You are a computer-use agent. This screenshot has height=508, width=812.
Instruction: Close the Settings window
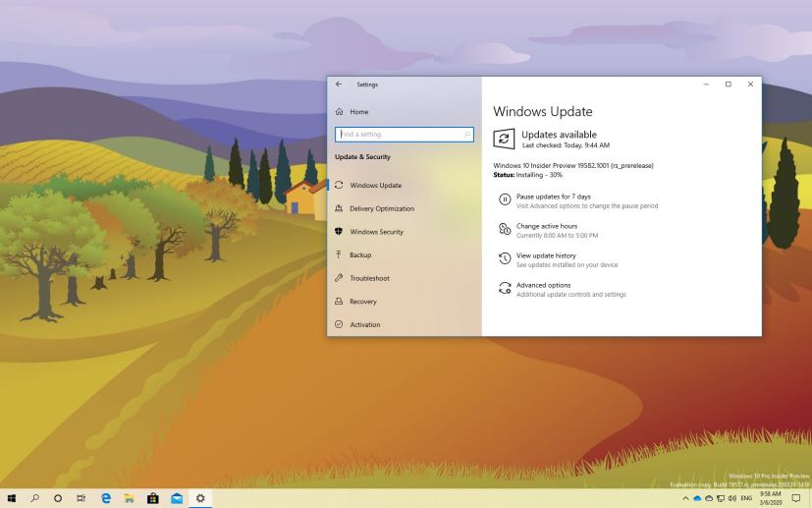pos(750,84)
